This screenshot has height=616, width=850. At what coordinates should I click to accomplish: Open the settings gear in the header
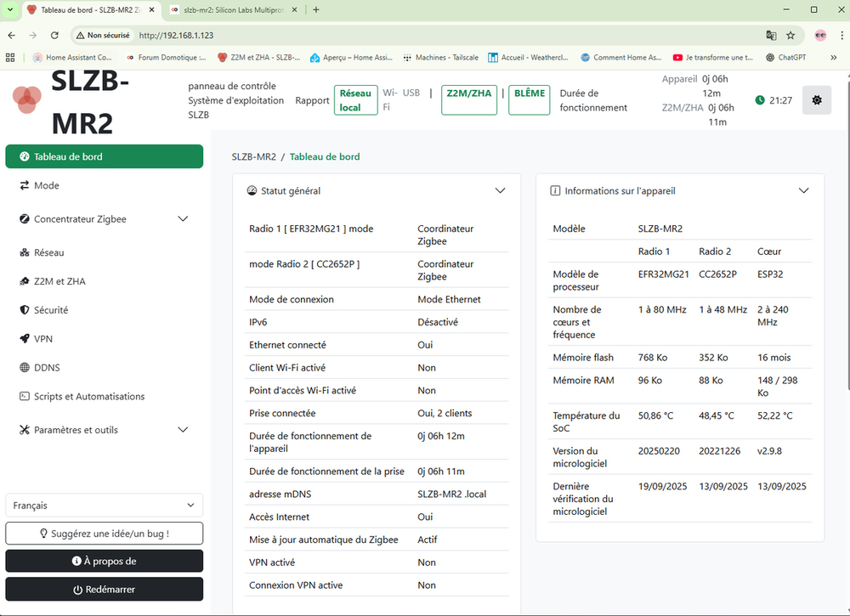click(816, 100)
